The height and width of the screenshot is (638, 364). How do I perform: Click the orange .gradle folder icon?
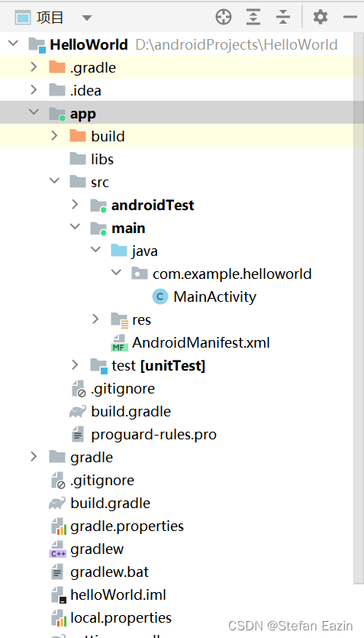point(57,66)
